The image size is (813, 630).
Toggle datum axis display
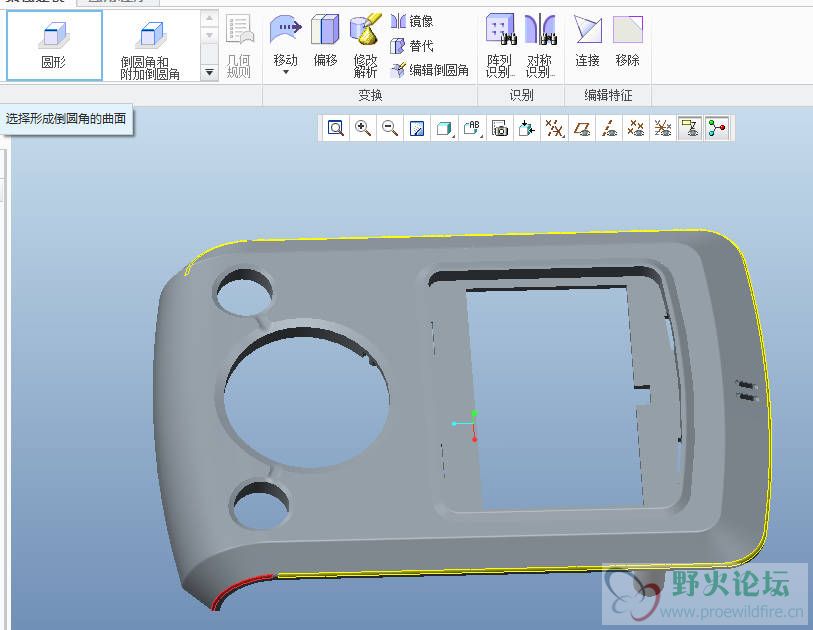(608, 128)
